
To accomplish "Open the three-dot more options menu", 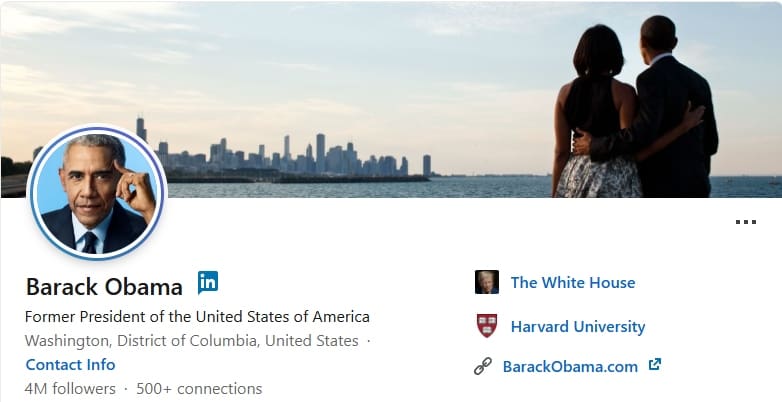I will [746, 222].
